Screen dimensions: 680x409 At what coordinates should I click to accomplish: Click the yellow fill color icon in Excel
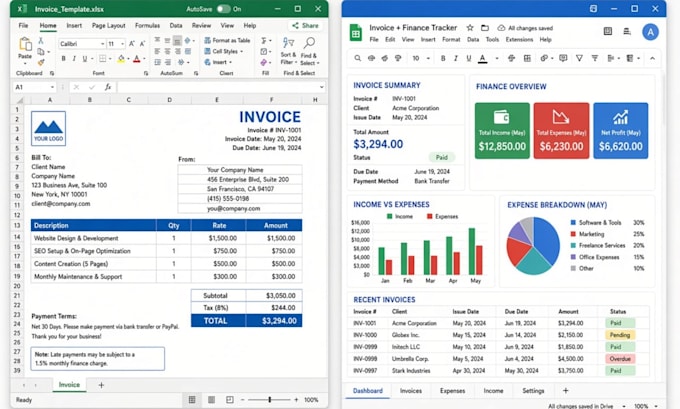[x=121, y=59]
